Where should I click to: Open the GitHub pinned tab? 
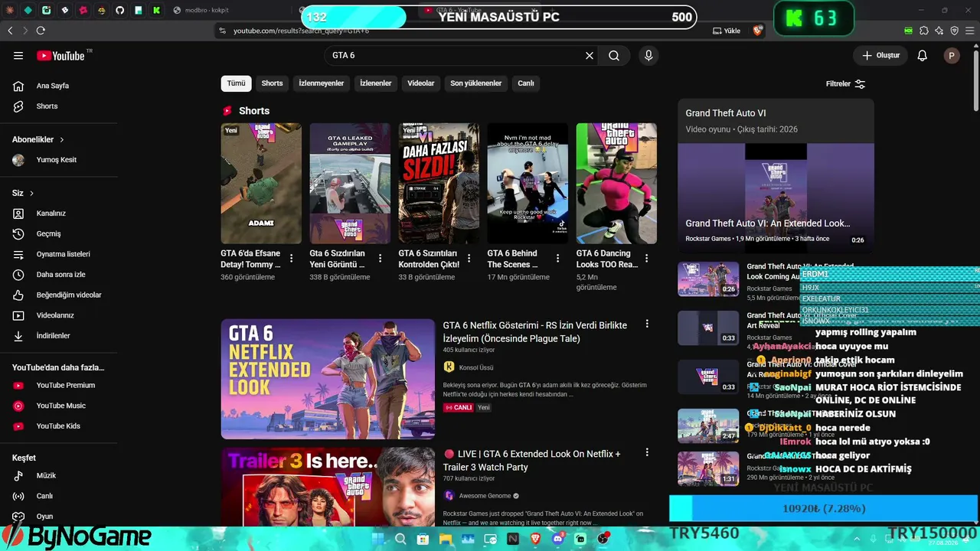(120, 10)
